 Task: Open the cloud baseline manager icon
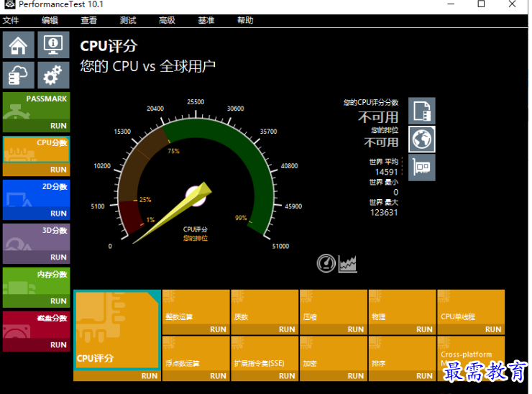19,75
